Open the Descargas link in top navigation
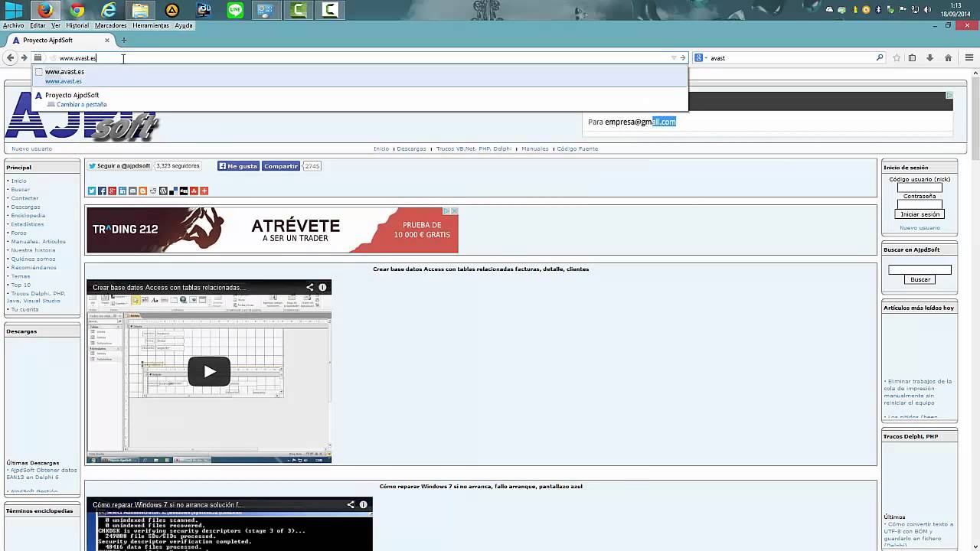Image resolution: width=980 pixels, height=551 pixels. tap(411, 148)
